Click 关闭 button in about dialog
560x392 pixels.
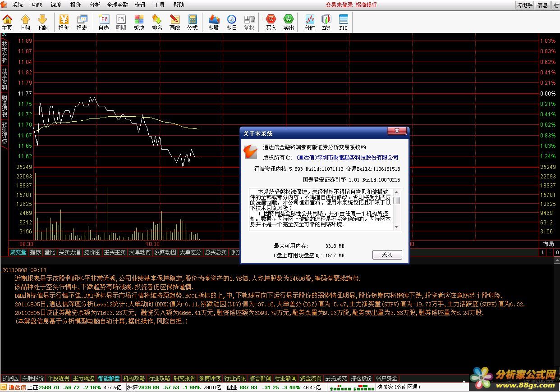pos(387,255)
